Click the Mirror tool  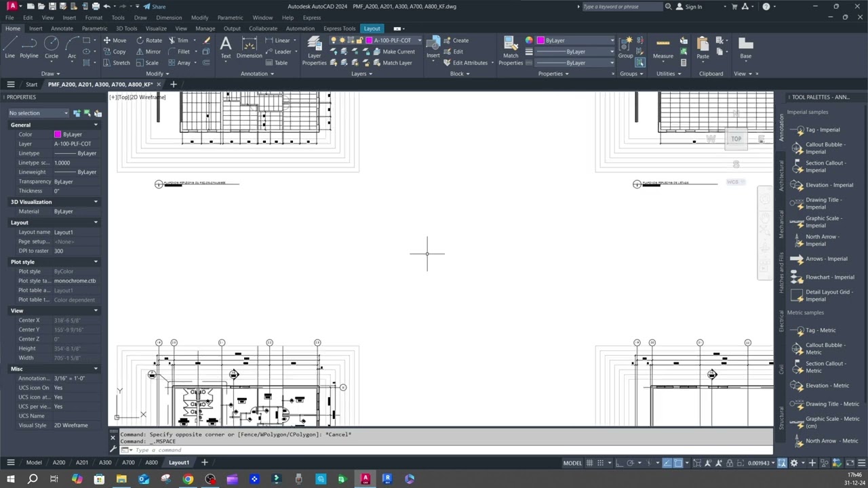[x=149, y=52]
